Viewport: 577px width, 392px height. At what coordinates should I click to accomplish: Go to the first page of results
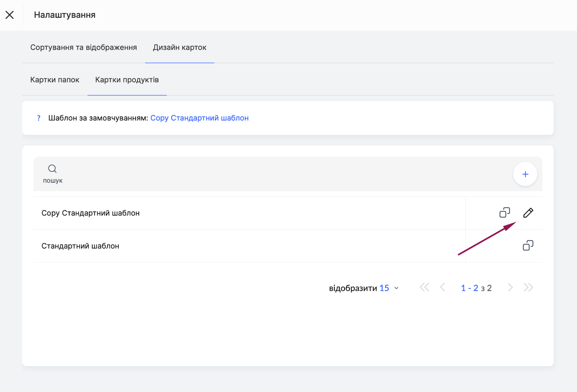(x=424, y=288)
